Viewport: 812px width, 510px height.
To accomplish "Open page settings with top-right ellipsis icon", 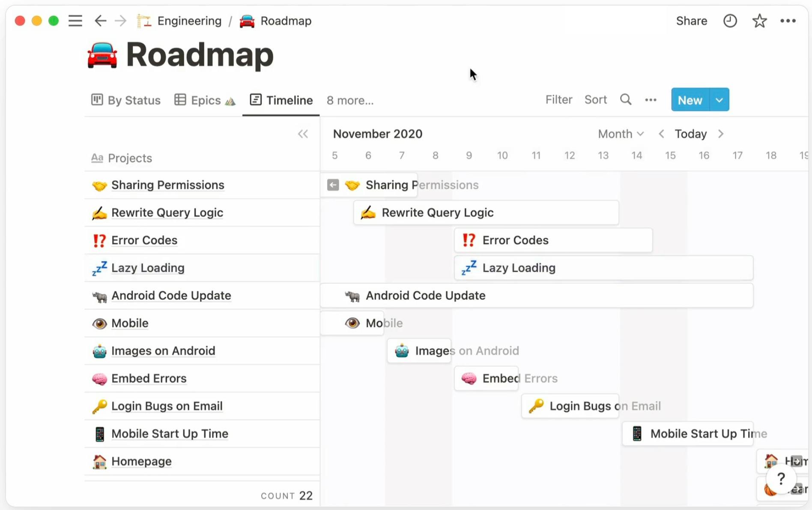I will tap(788, 21).
